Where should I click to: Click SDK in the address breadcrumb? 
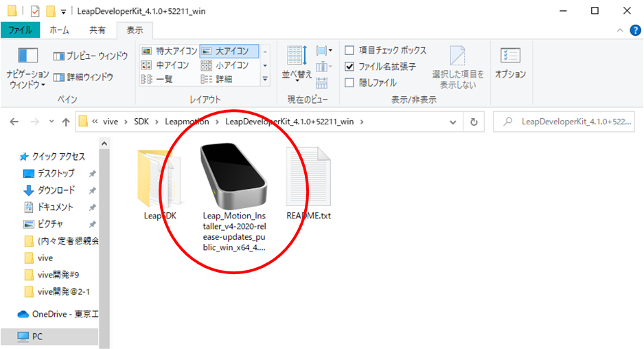141,122
